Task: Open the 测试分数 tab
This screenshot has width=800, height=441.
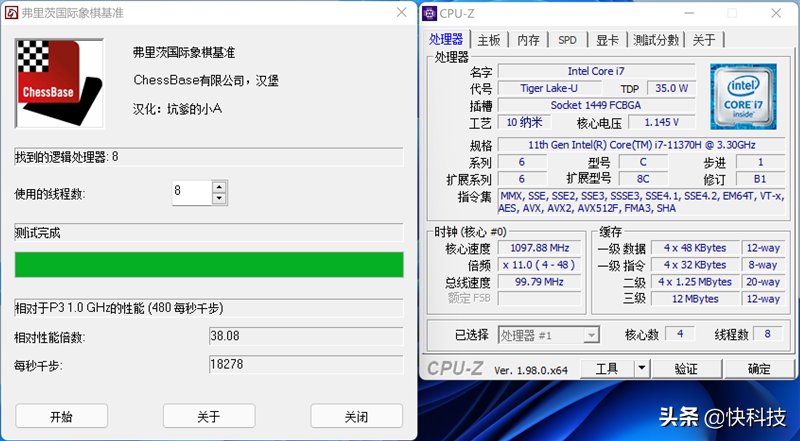Action: [656, 40]
